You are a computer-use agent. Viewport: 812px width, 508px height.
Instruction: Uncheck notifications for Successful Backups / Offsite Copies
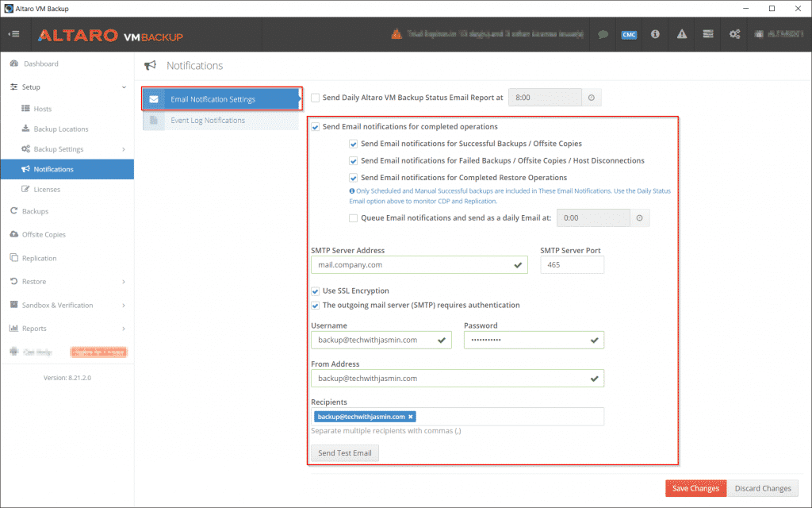pos(353,144)
